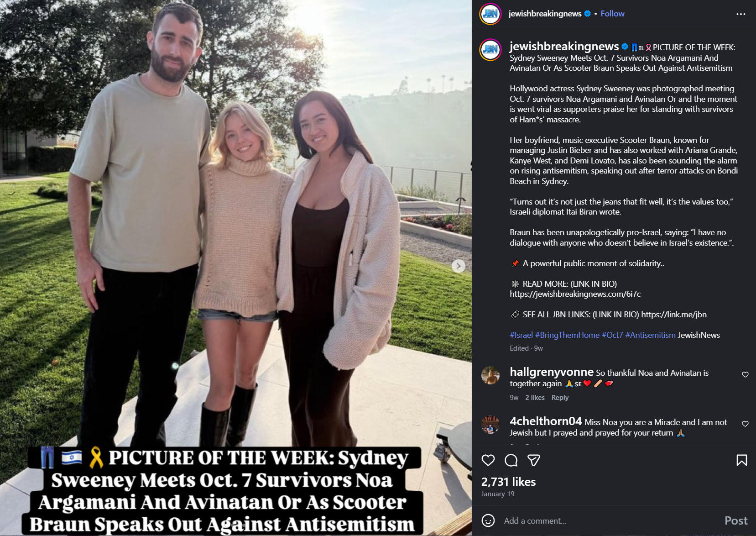
Task: Open 4chelthorn04's profile picture
Action: coord(490,425)
